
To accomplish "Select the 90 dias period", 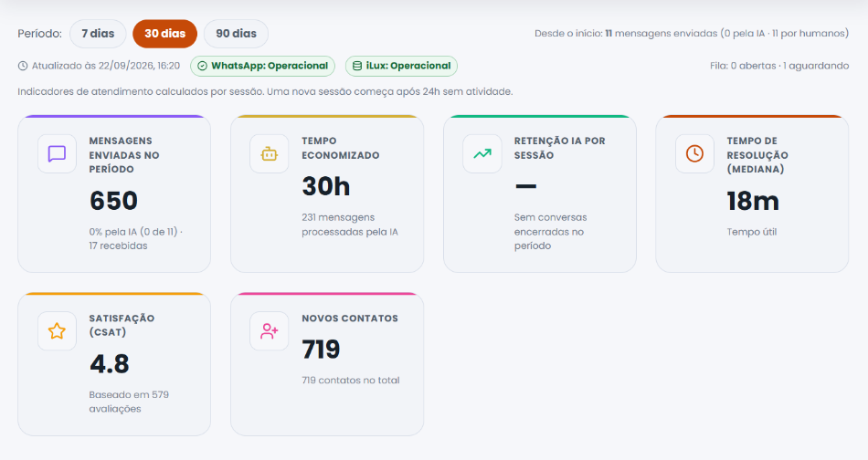I will [236, 34].
